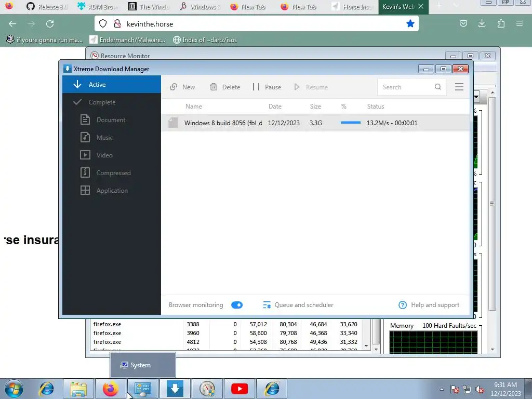
Task: Click Resource Monitor graph pane scroll-down arrow
Action: click(493, 350)
